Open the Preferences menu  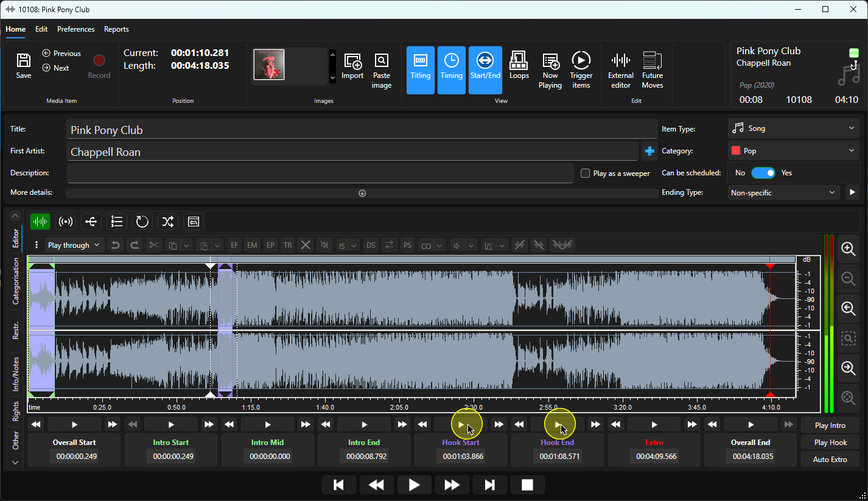click(76, 29)
